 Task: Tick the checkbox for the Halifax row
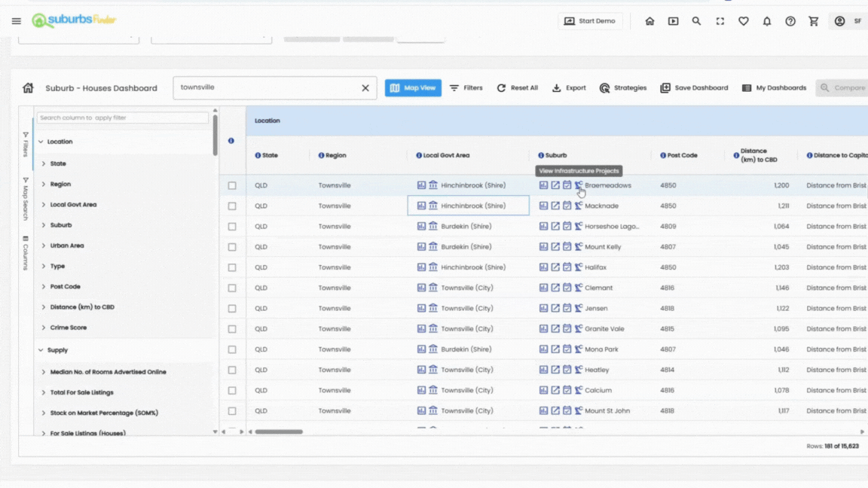point(232,267)
